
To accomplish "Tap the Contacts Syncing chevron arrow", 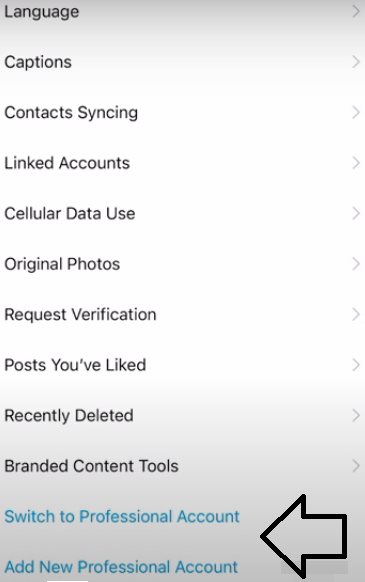I will click(356, 112).
